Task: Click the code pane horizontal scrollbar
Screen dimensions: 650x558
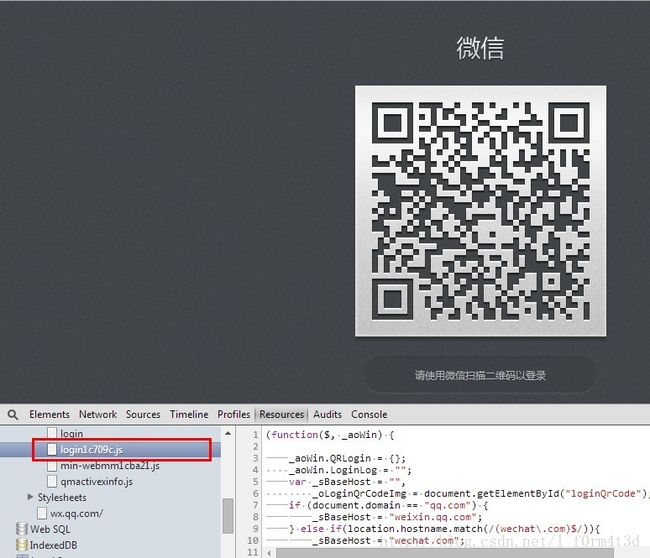Action: click(x=444, y=553)
